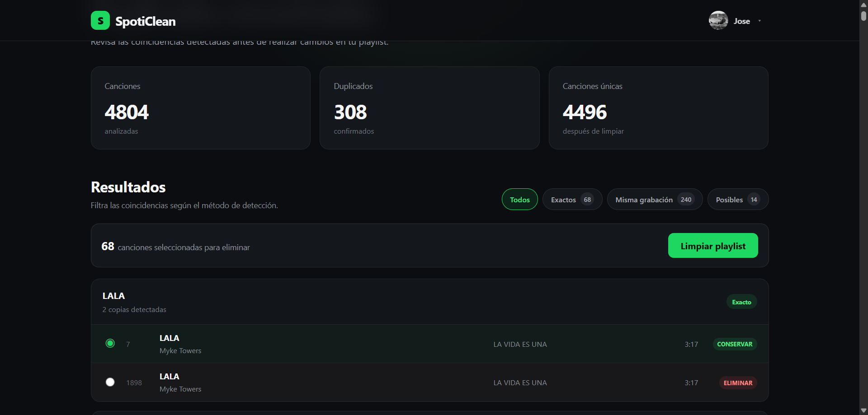This screenshot has height=415, width=868.
Task: Click the SpotiClean brand name
Action: (146, 21)
